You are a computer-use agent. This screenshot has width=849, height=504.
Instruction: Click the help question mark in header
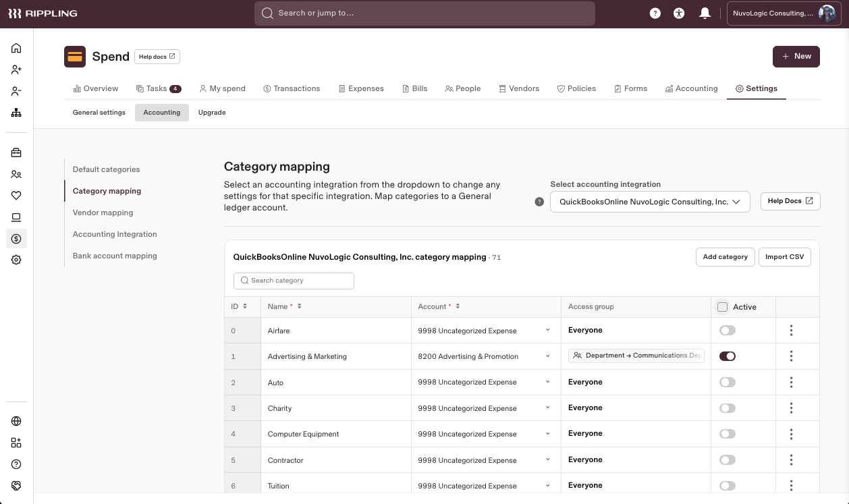[x=655, y=13]
